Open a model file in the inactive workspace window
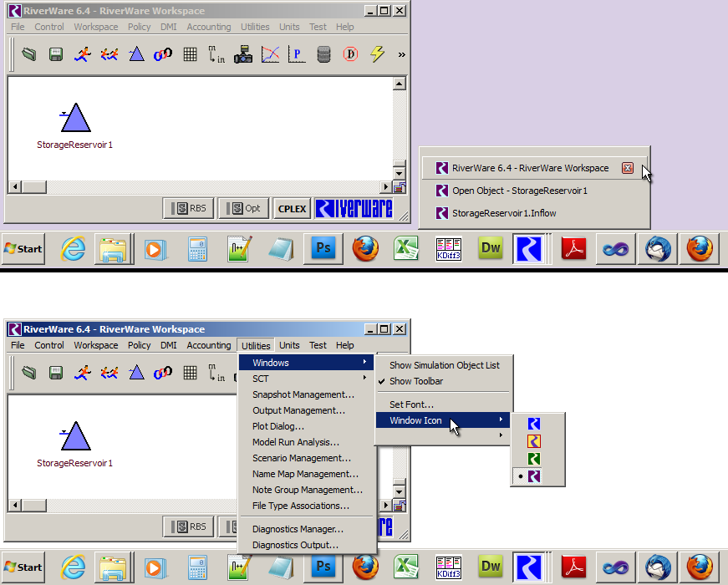 [x=28, y=54]
